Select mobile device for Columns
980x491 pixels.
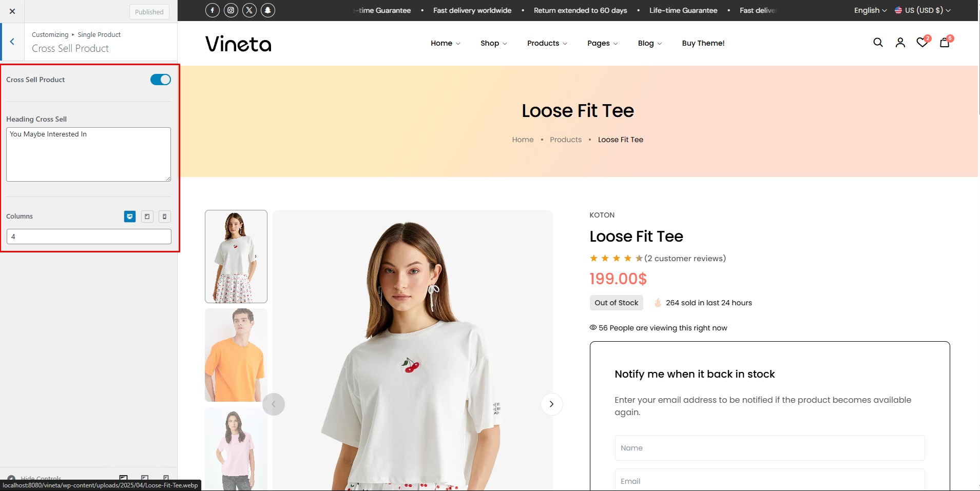pos(165,217)
